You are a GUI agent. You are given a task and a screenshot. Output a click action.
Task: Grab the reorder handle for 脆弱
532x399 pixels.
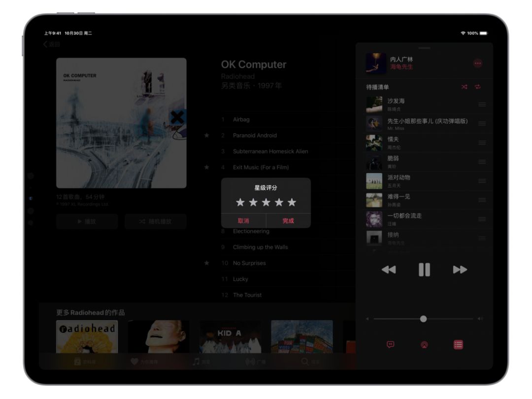[482, 162]
